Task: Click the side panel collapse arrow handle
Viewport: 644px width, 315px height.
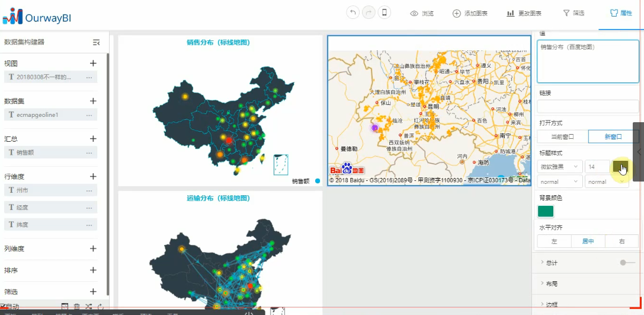Action: [639, 152]
